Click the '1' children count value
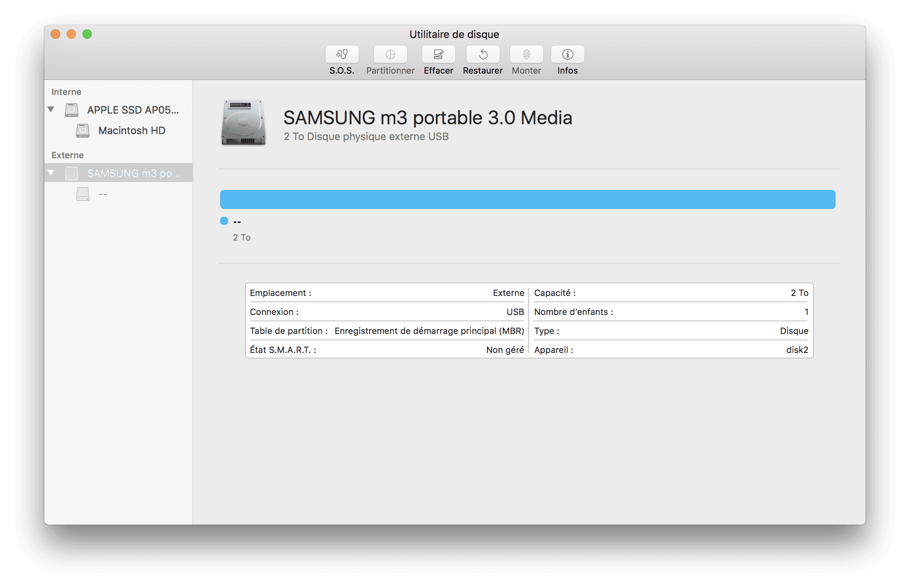Screen dimensions: 910x588 point(806,312)
